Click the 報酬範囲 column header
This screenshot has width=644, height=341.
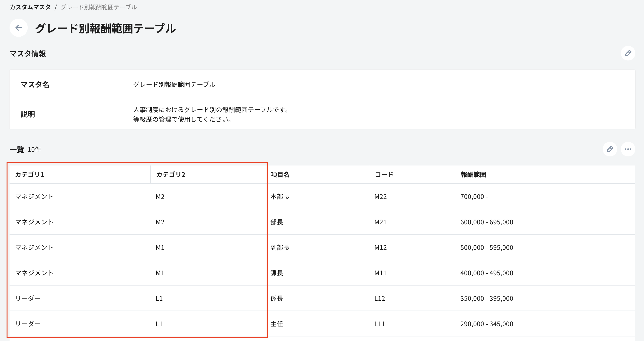473,174
